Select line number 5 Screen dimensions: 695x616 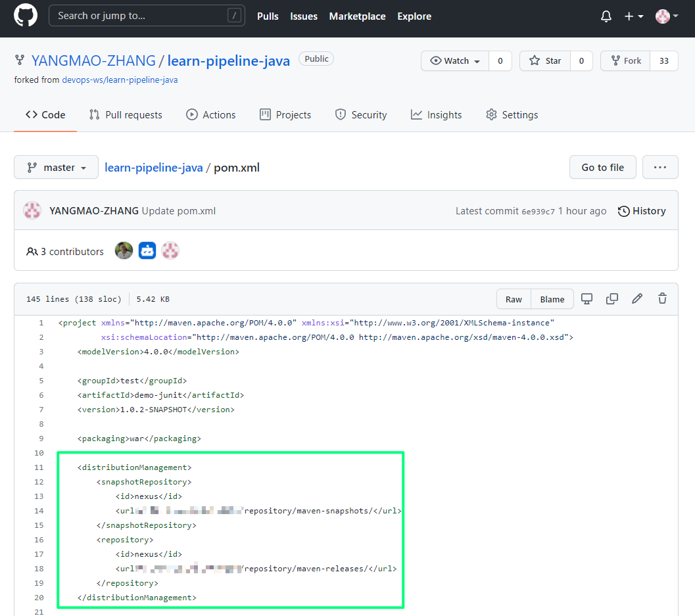(x=41, y=381)
